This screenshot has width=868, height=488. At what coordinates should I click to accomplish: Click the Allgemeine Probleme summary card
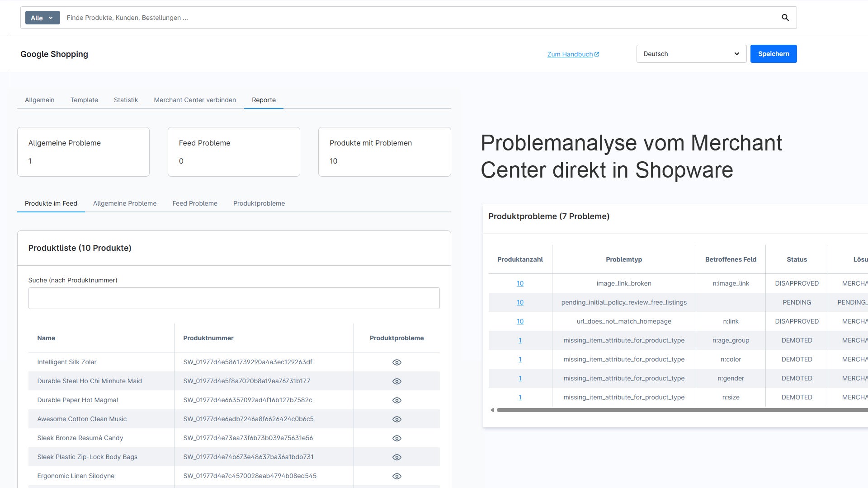coord(83,152)
